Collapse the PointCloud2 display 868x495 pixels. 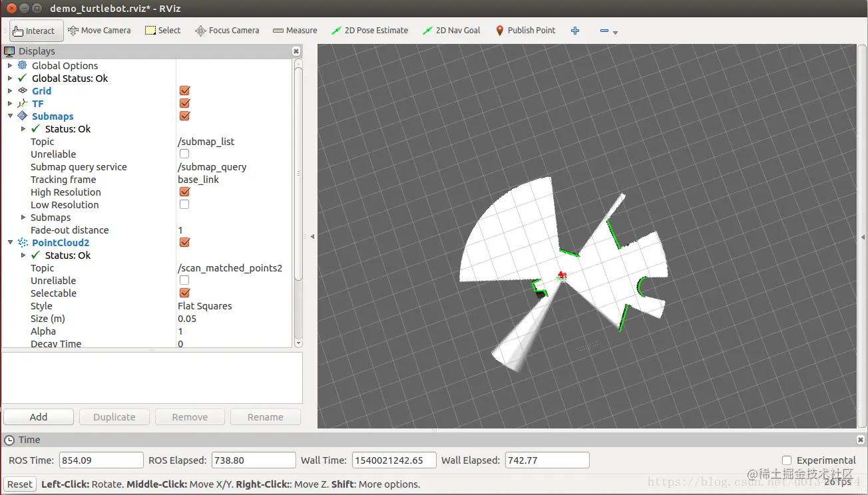10,242
